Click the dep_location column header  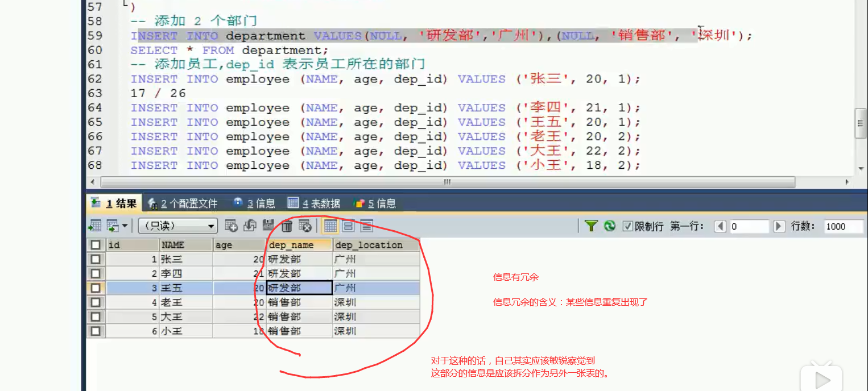click(377, 245)
